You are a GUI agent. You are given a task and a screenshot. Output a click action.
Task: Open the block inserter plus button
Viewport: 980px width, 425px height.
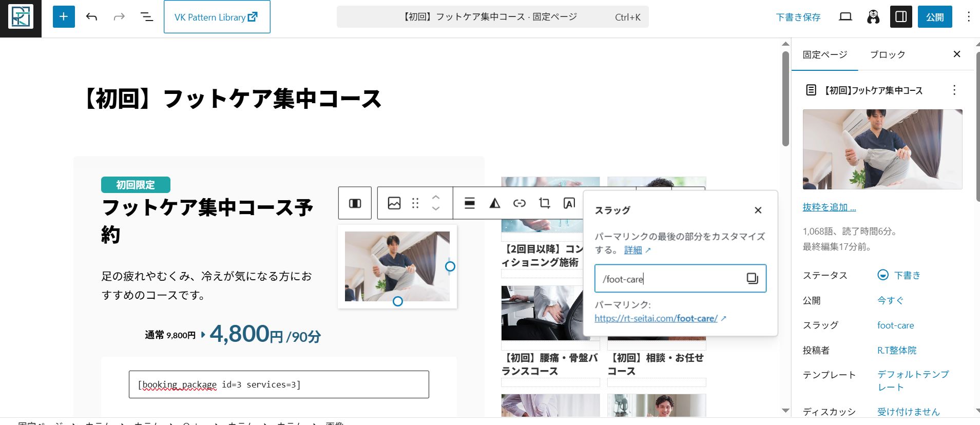point(64,17)
